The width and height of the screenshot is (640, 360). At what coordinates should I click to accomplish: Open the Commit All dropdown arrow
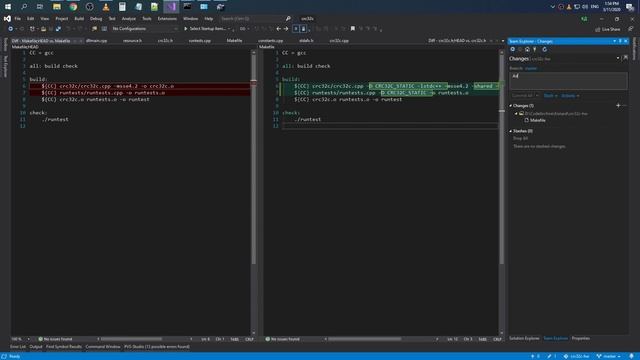tap(537, 96)
